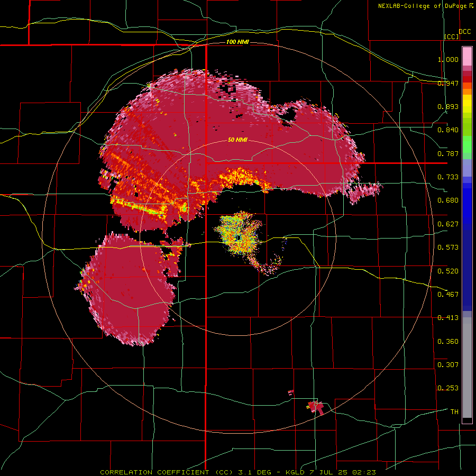Click the 0.733 color scale value

[x=448, y=177]
